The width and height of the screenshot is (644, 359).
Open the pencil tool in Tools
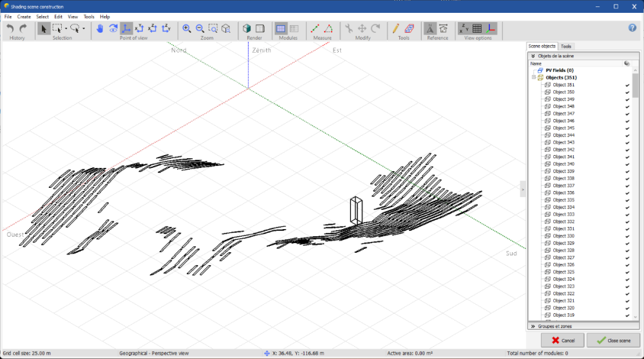click(396, 28)
